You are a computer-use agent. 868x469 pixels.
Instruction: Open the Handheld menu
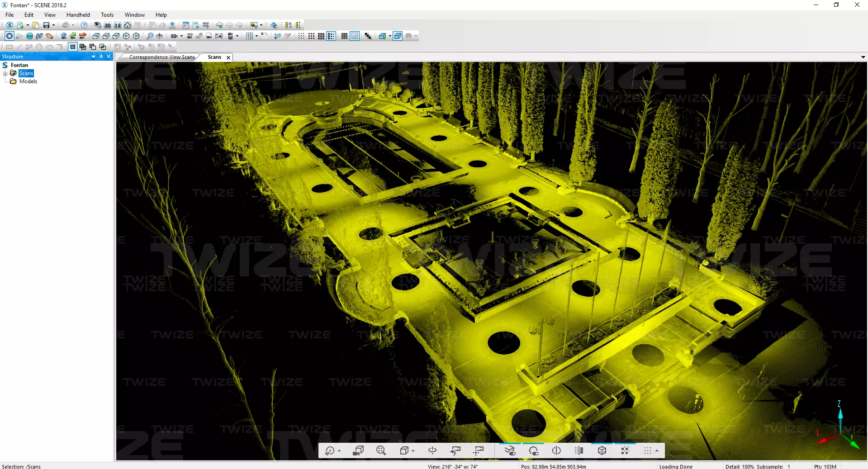click(x=78, y=15)
